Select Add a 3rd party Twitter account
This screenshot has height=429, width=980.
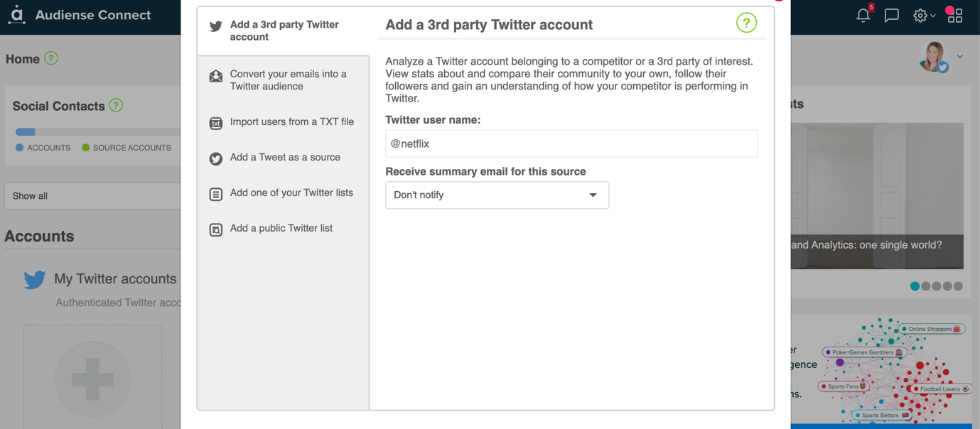coord(284,31)
